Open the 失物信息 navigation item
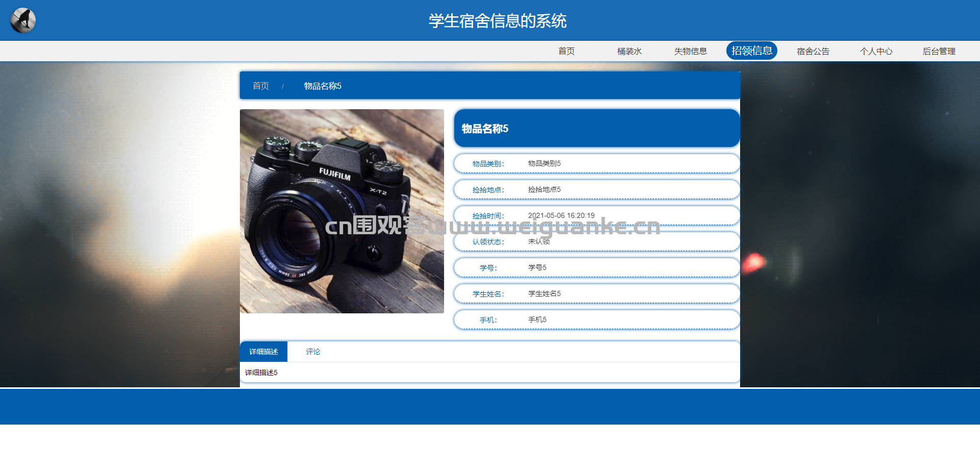 (x=690, y=51)
